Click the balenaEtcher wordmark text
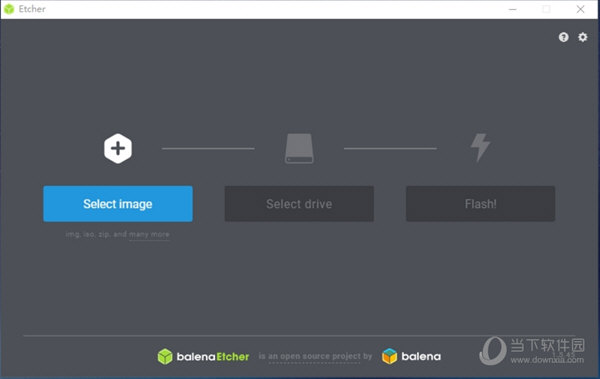The height and width of the screenshot is (379, 600). point(213,357)
